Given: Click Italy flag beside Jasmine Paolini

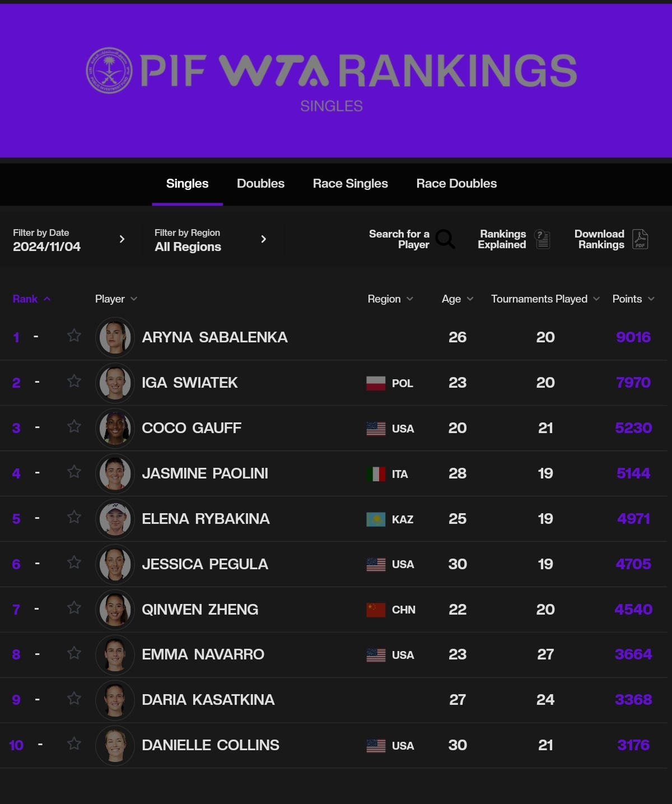Looking at the screenshot, I should pyautogui.click(x=376, y=474).
